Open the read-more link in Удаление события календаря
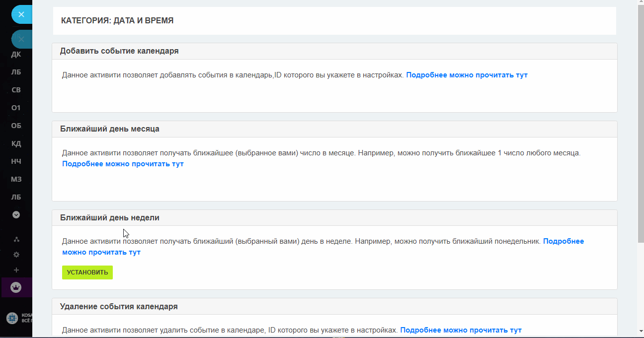Image resolution: width=644 pixels, height=338 pixels. (461, 330)
